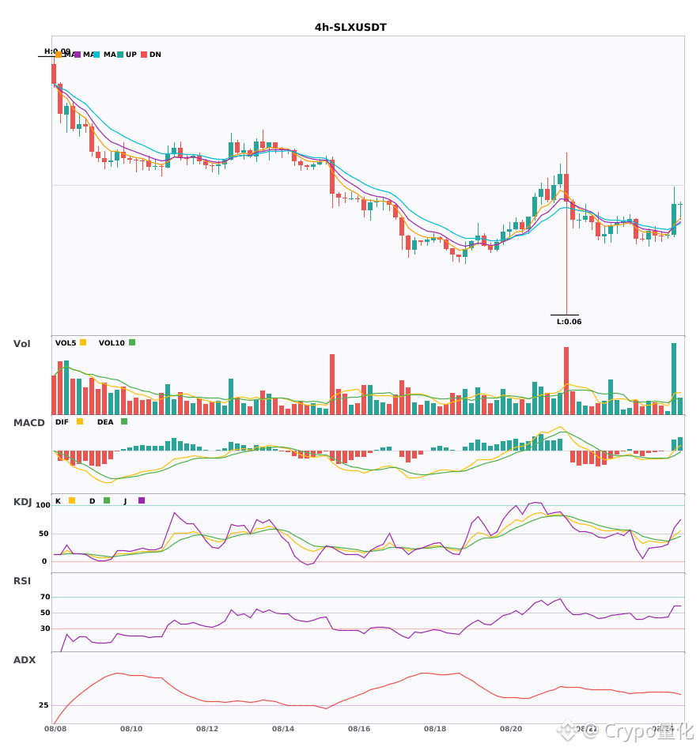Click the VOL10 legend text
The width and height of the screenshot is (700, 751).
click(x=112, y=343)
